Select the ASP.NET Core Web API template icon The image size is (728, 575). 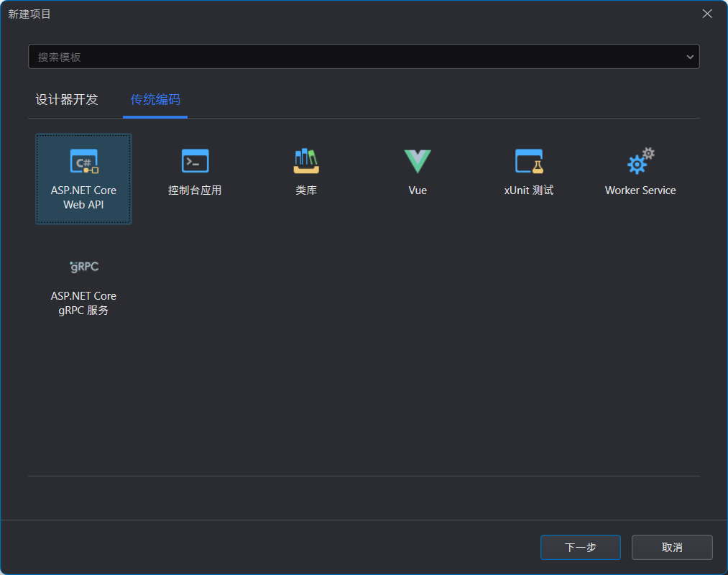pyautogui.click(x=84, y=161)
